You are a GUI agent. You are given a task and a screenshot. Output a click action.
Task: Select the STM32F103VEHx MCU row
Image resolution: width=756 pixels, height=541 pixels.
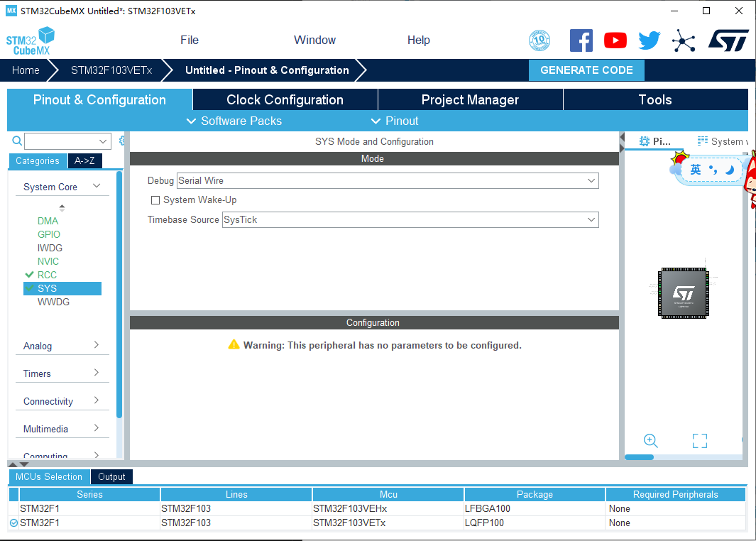pyautogui.click(x=377, y=508)
